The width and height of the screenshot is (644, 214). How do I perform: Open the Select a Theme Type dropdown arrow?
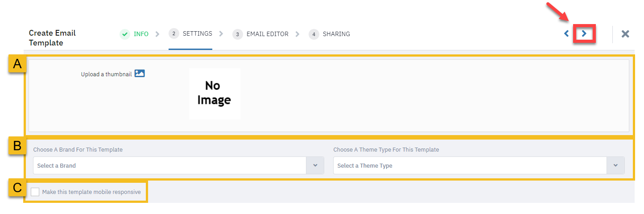[615, 165]
